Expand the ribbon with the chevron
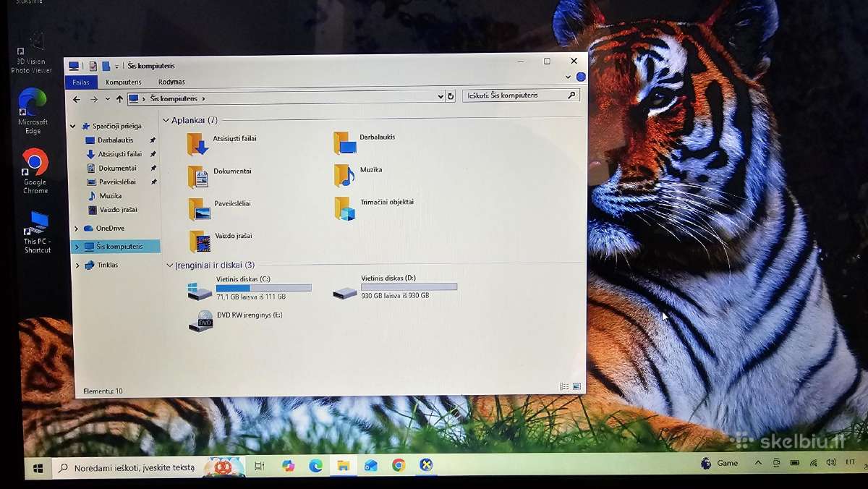 point(568,77)
